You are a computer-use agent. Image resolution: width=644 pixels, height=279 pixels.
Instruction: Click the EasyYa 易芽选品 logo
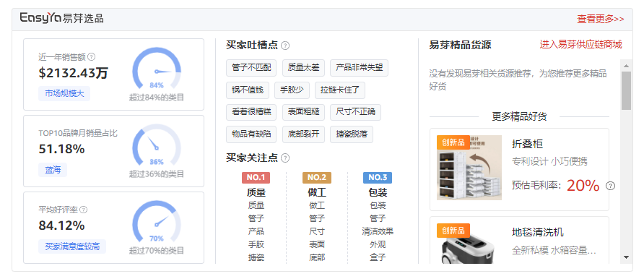click(61, 18)
